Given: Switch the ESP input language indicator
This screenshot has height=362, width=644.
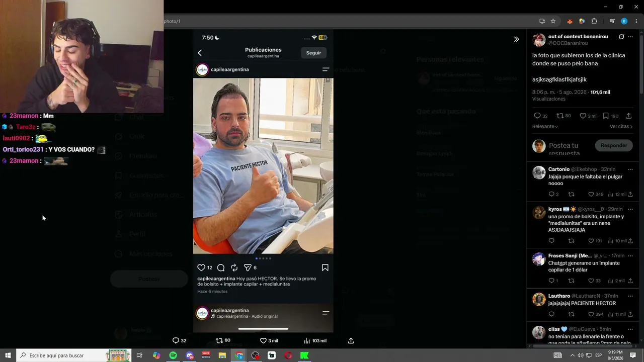Looking at the screenshot, I should pos(599,355).
